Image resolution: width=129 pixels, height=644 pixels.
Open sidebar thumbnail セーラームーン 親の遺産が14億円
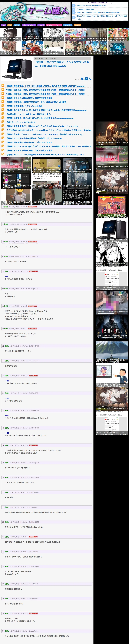tap(112, 206)
